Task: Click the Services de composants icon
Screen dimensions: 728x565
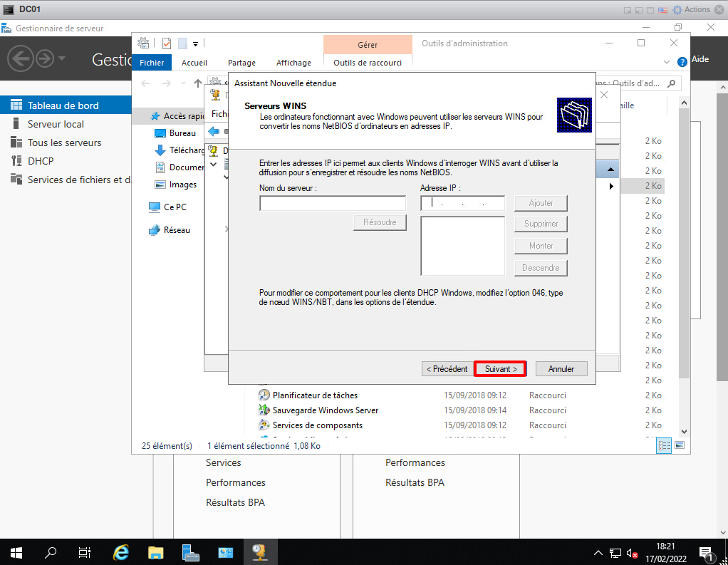Action: pyautogui.click(x=264, y=425)
